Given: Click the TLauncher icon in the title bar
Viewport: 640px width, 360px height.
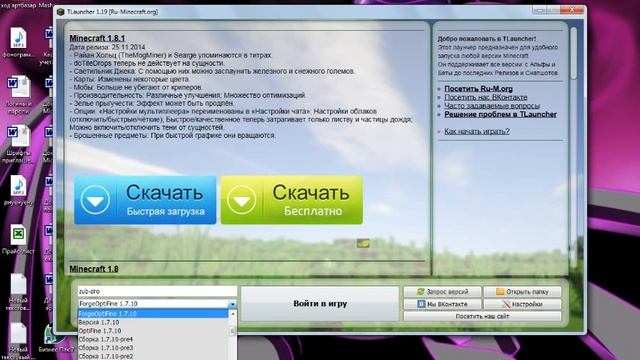Looking at the screenshot, I should point(61,12).
